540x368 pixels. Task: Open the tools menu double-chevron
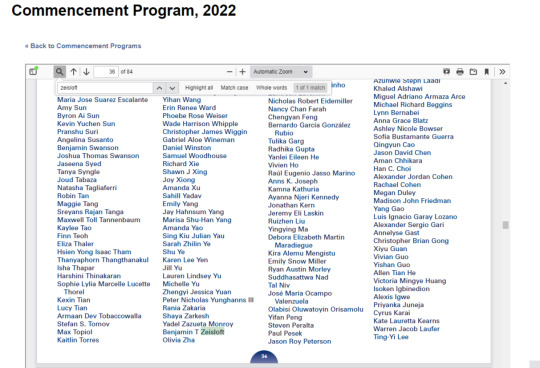[502, 72]
